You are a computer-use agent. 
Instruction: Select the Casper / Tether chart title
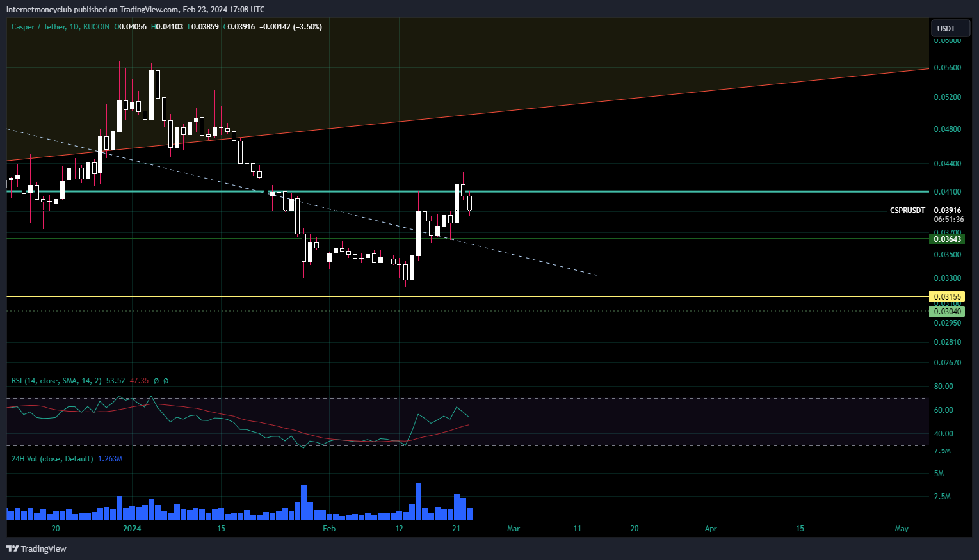coord(61,27)
